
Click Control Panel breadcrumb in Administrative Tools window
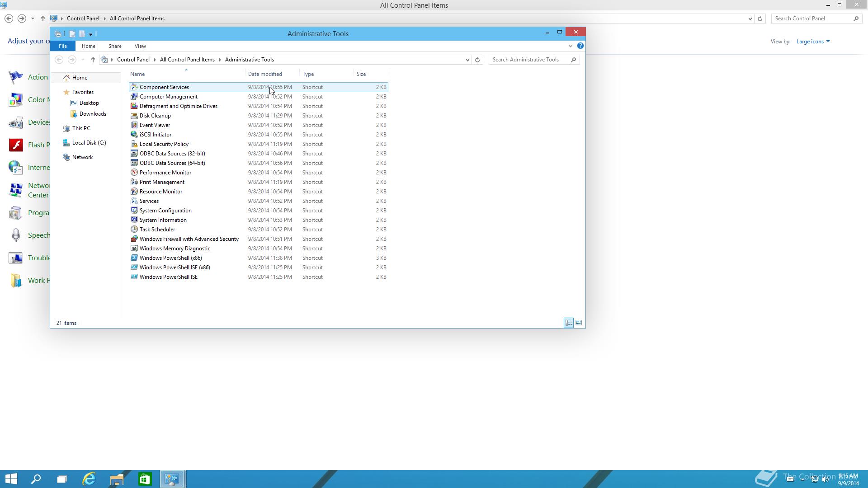point(133,60)
